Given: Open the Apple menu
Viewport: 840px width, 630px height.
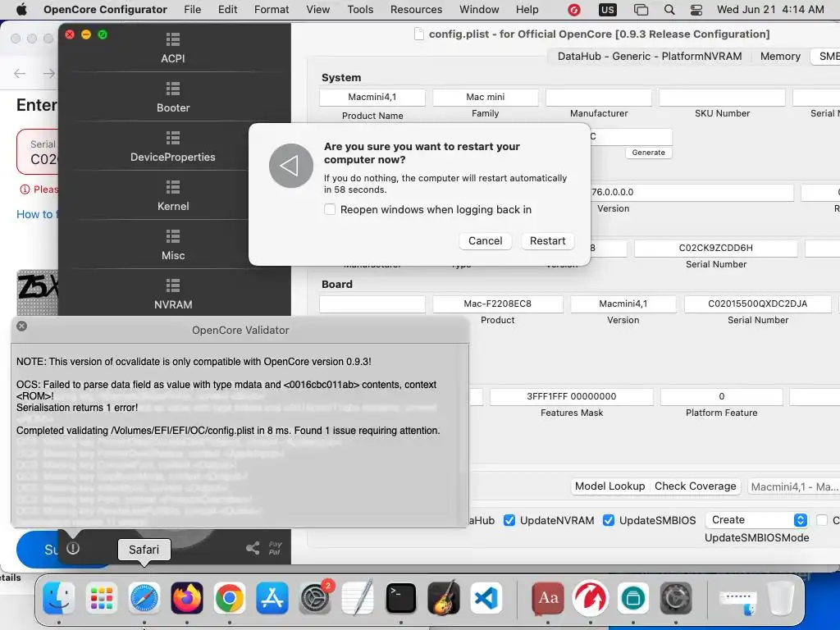Looking at the screenshot, I should point(21,9).
